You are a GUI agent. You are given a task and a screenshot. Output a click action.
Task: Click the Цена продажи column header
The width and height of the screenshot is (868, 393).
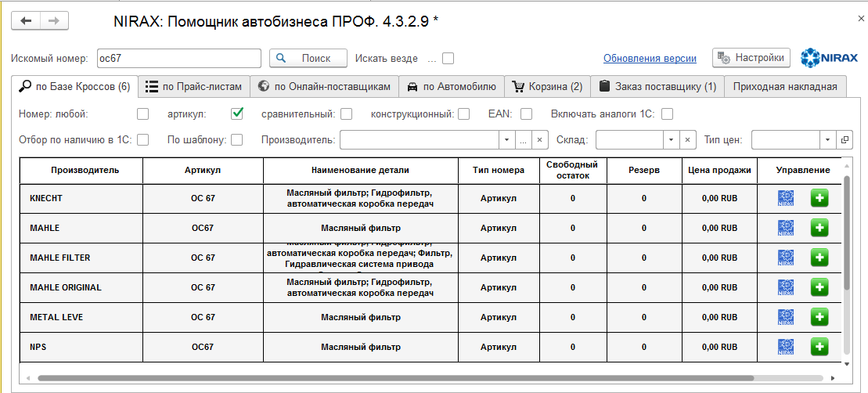pyautogui.click(x=719, y=171)
